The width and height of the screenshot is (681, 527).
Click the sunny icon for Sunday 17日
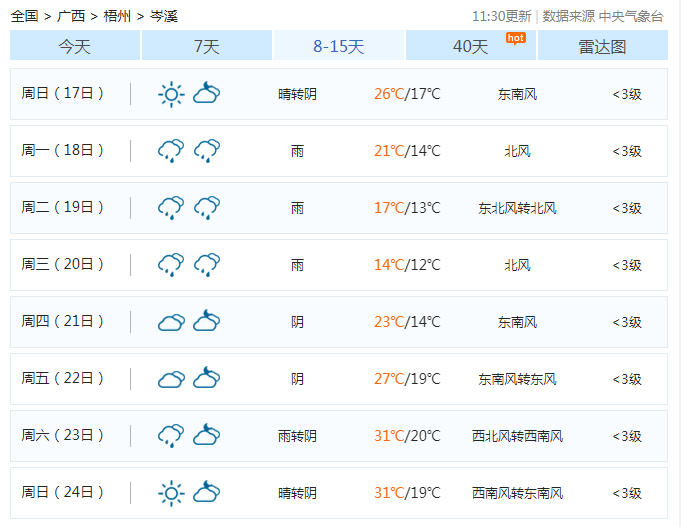171,94
